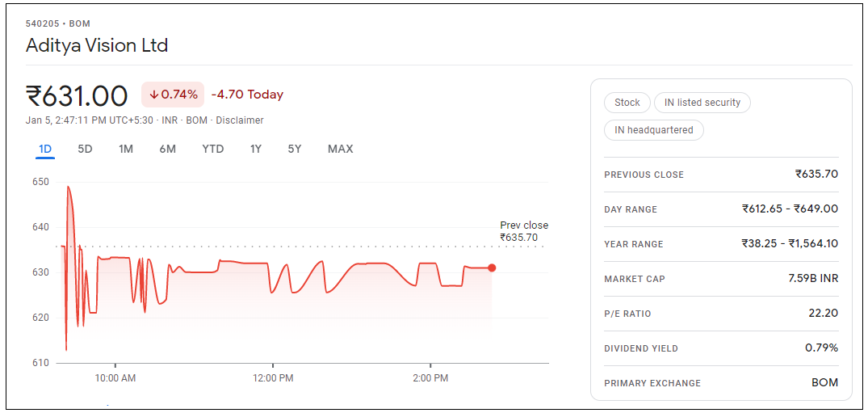Click the ₹612.65 - ₹649.00 day range value
This screenshot has height=413, width=868.
pyautogui.click(x=790, y=209)
